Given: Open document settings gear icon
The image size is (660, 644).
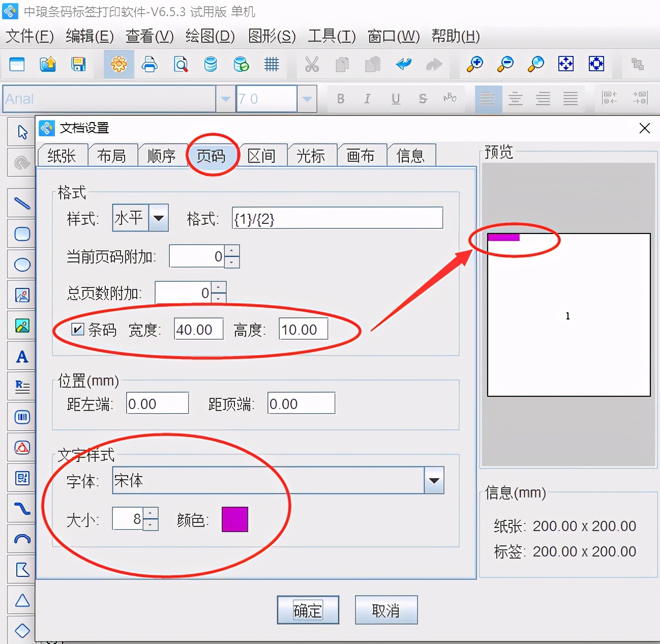Looking at the screenshot, I should 119,64.
